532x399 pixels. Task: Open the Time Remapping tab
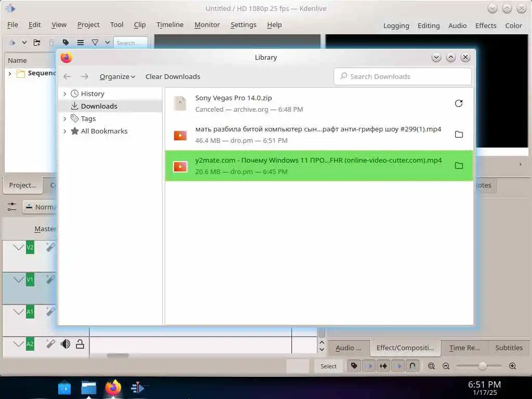click(x=464, y=348)
